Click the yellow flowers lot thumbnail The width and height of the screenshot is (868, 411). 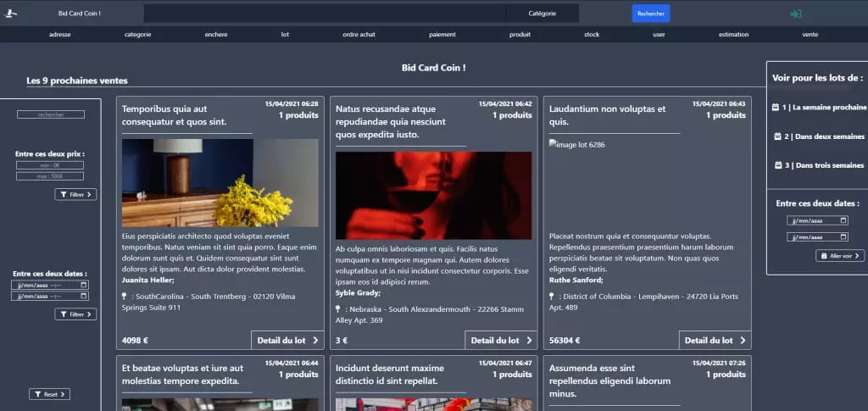(x=220, y=183)
